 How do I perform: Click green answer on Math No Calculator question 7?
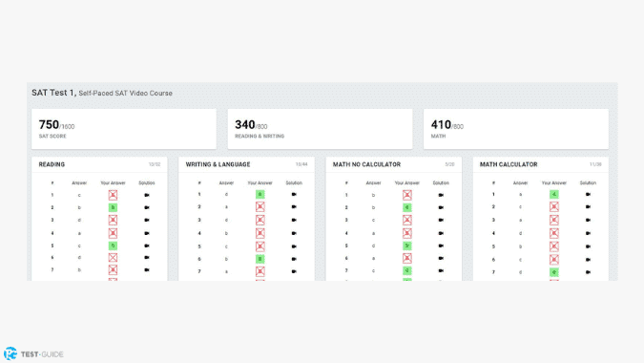point(407,271)
